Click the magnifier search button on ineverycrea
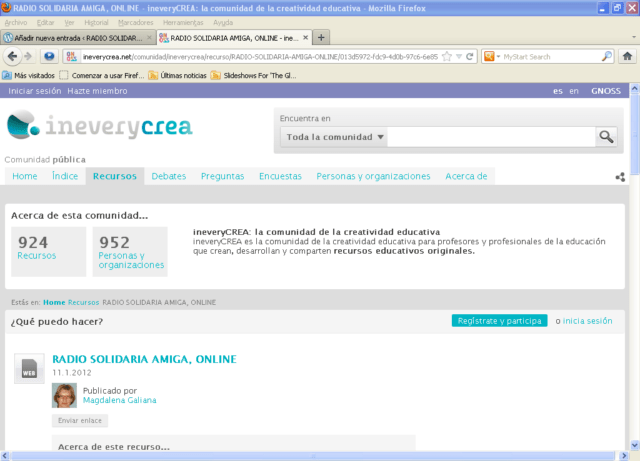 606,137
